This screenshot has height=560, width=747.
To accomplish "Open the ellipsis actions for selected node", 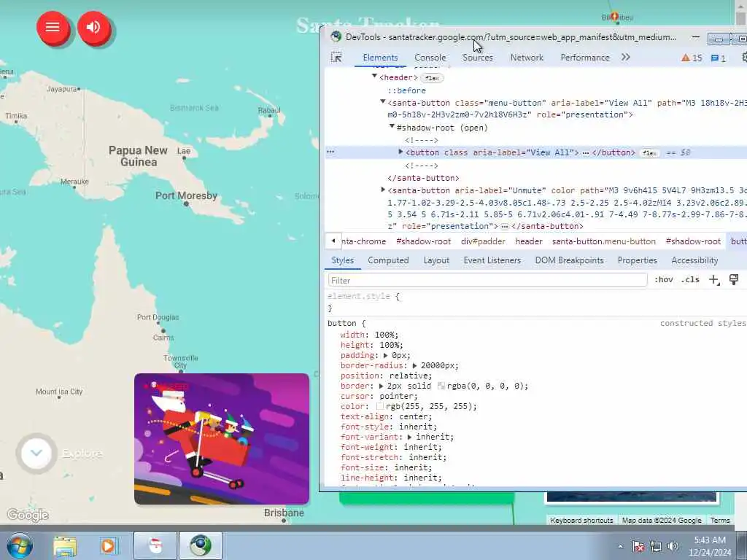I will click(330, 152).
